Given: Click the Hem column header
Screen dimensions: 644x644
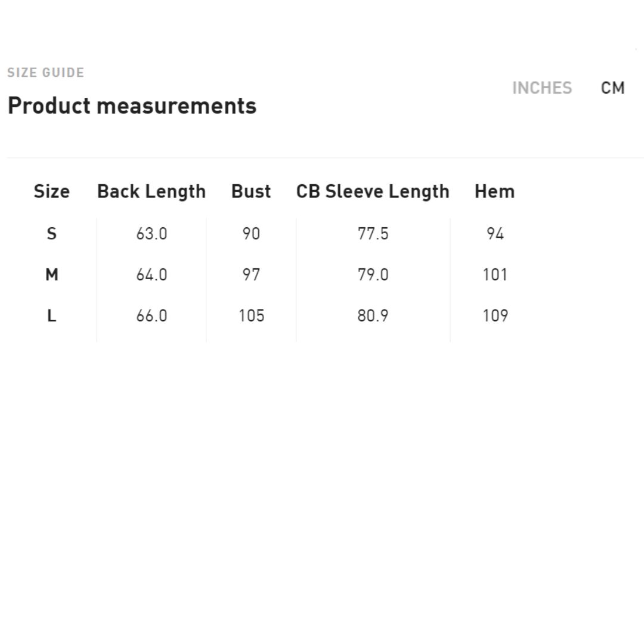Looking at the screenshot, I should (494, 191).
